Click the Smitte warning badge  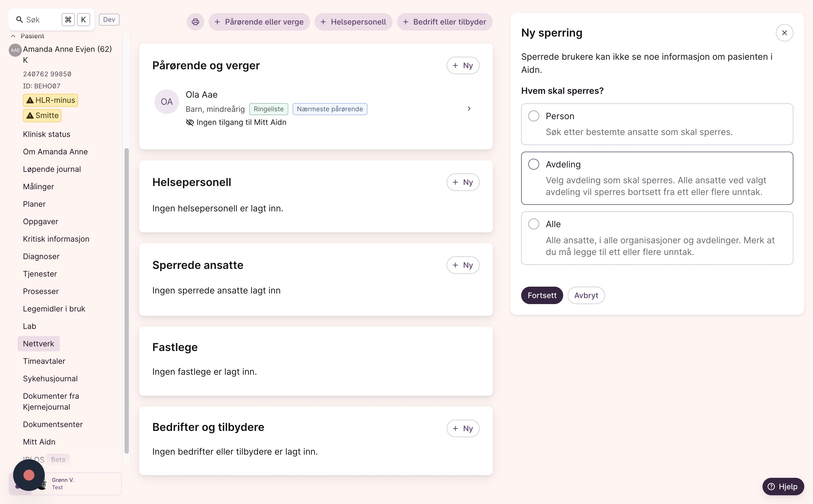click(x=42, y=116)
